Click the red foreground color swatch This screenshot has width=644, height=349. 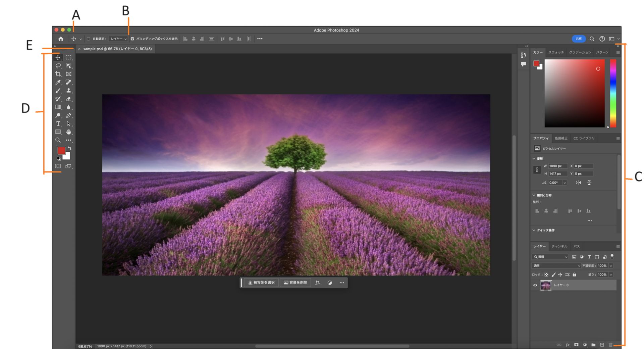click(x=61, y=150)
